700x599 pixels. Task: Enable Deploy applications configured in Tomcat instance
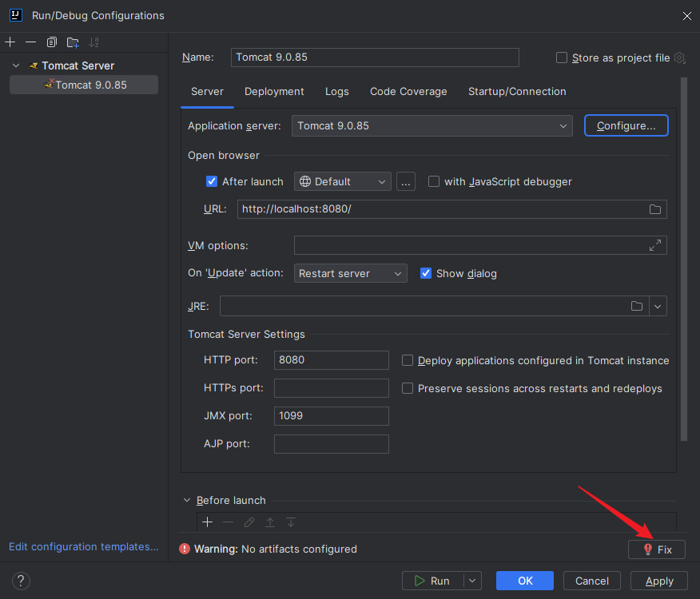(x=408, y=360)
